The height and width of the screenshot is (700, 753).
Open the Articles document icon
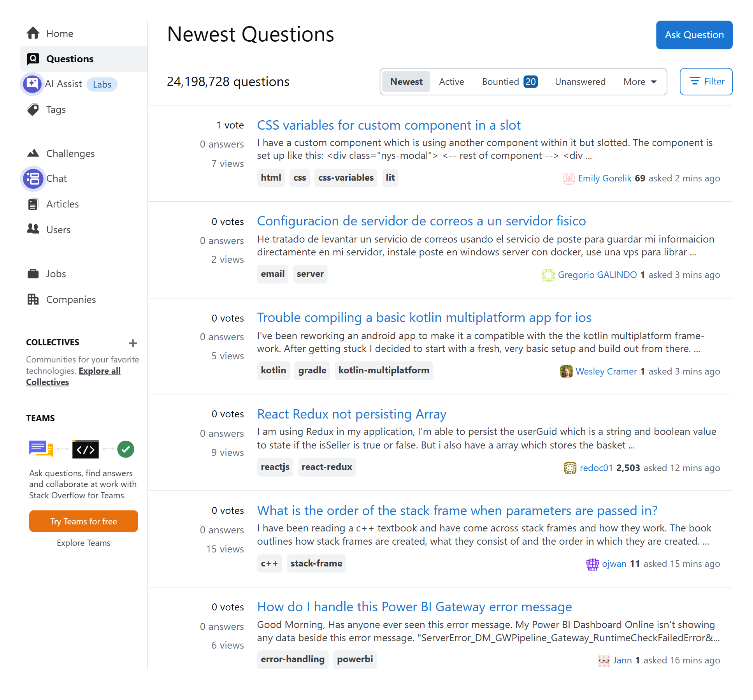tap(33, 204)
